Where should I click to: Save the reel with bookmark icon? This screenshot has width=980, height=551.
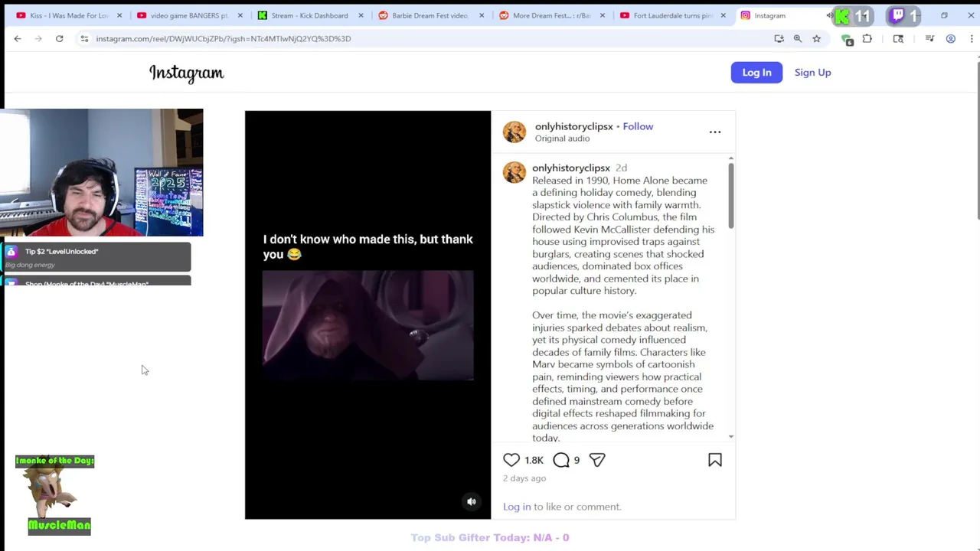pos(715,460)
